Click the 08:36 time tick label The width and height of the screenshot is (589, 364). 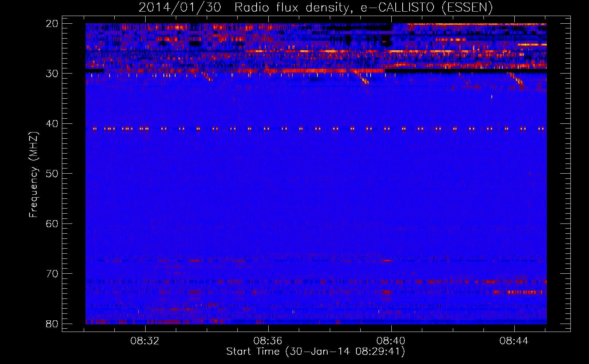(268, 341)
